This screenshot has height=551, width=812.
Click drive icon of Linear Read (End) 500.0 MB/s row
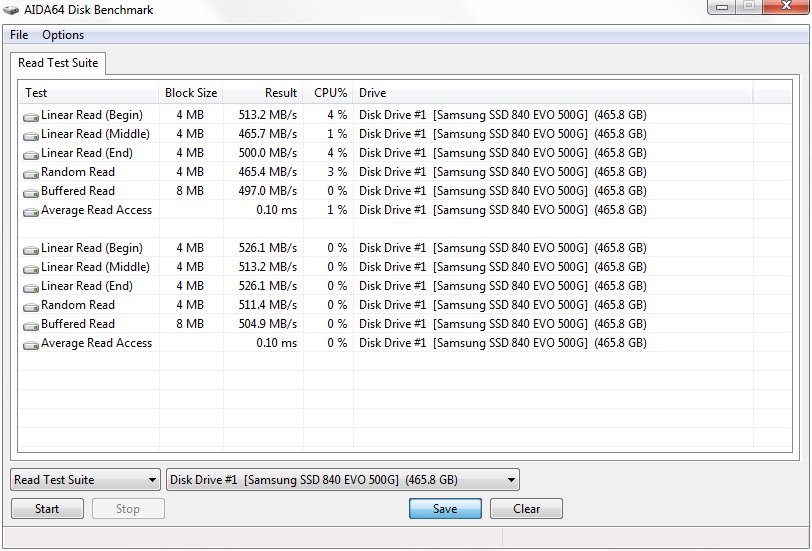click(x=31, y=155)
